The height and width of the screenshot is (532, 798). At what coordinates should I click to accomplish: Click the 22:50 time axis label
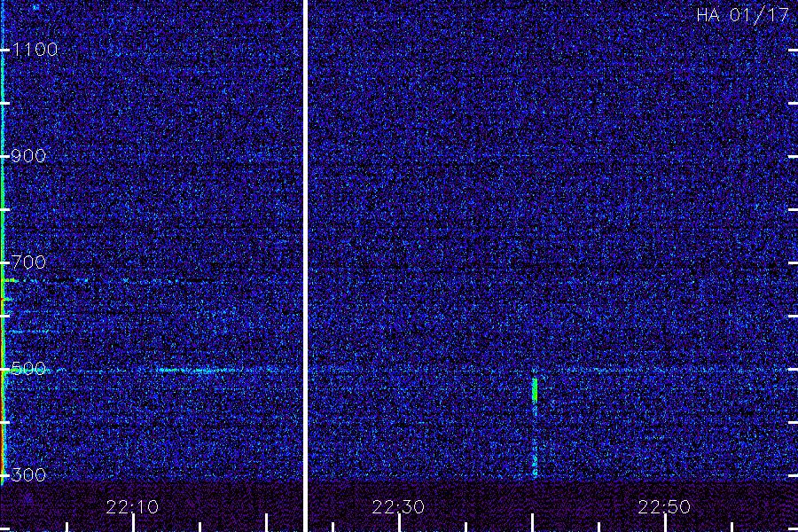pos(664,506)
